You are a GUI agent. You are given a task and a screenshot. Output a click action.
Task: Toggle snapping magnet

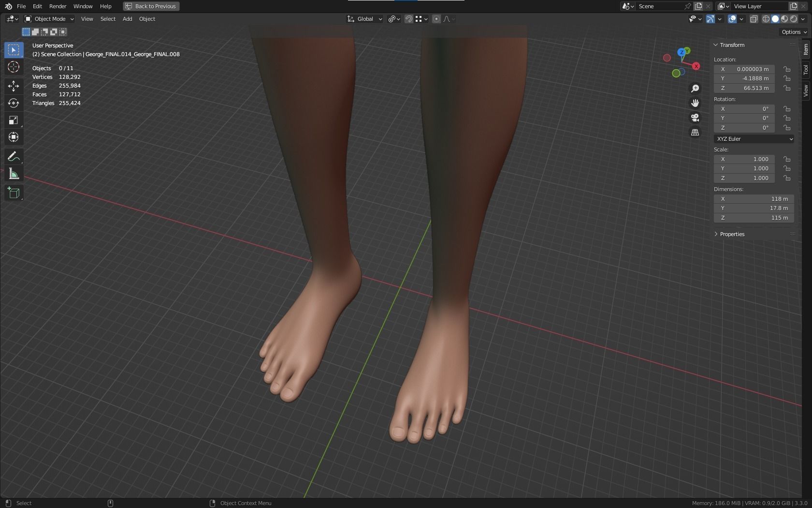pos(409,19)
